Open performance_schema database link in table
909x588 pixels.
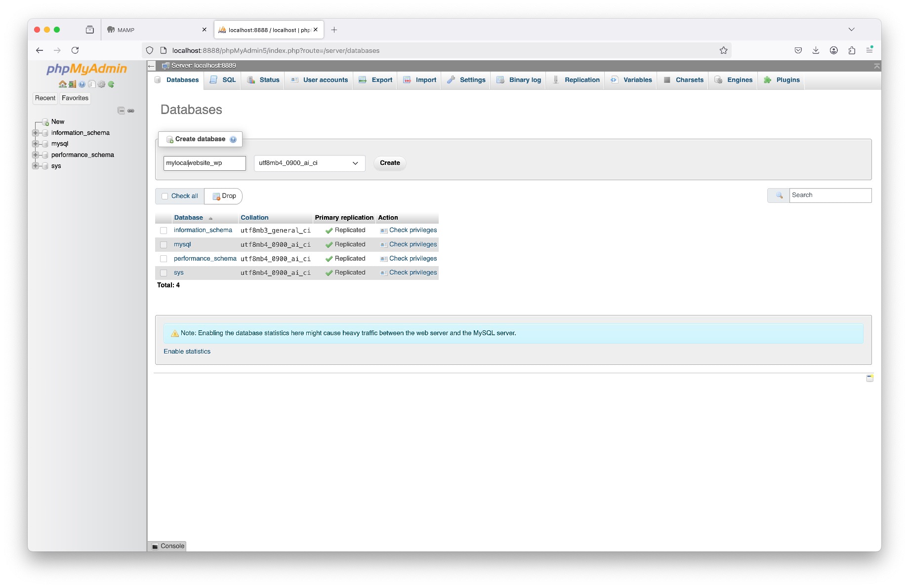(205, 259)
